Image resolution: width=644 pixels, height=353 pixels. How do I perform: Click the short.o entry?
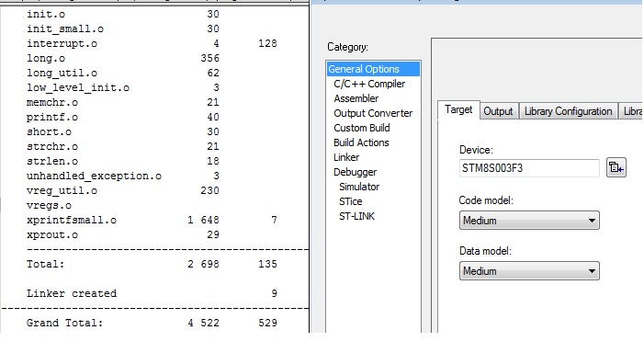[x=49, y=131]
